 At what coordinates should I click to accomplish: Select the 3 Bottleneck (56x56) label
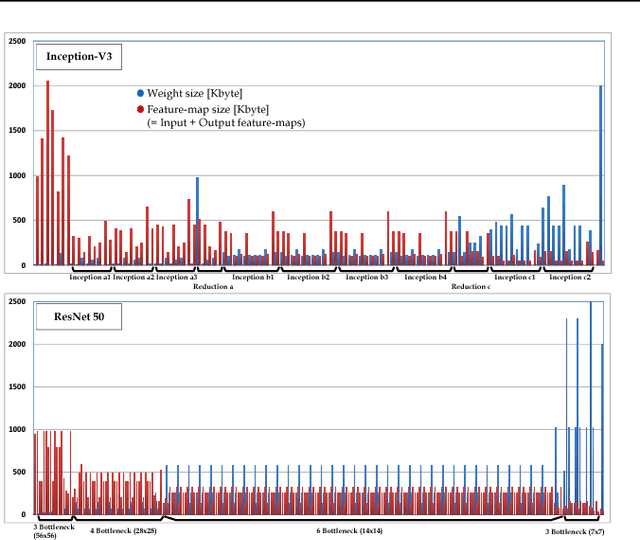click(x=48, y=530)
